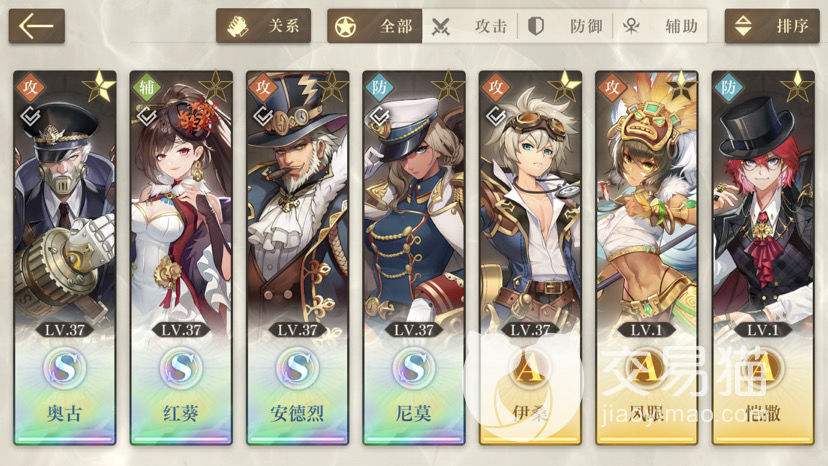Toggle the checkmark on 红葵's card
Image resolution: width=828 pixels, height=466 pixels.
(x=147, y=116)
